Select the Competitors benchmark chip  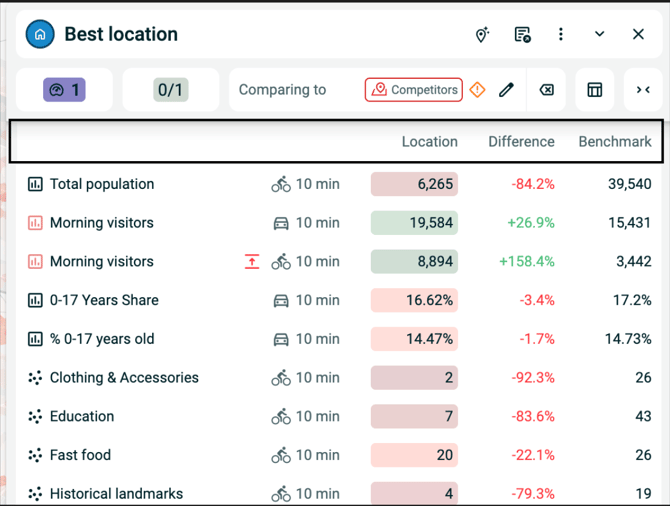tap(414, 90)
